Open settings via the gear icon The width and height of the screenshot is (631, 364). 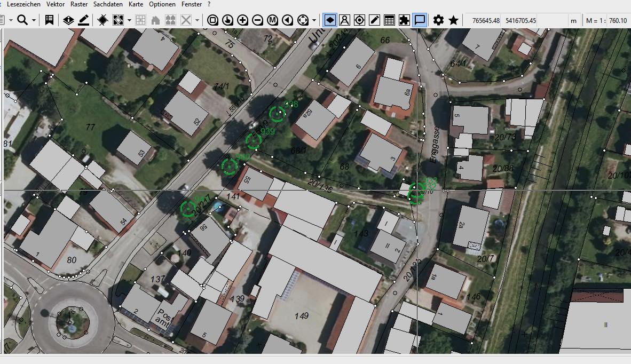pyautogui.click(x=438, y=20)
